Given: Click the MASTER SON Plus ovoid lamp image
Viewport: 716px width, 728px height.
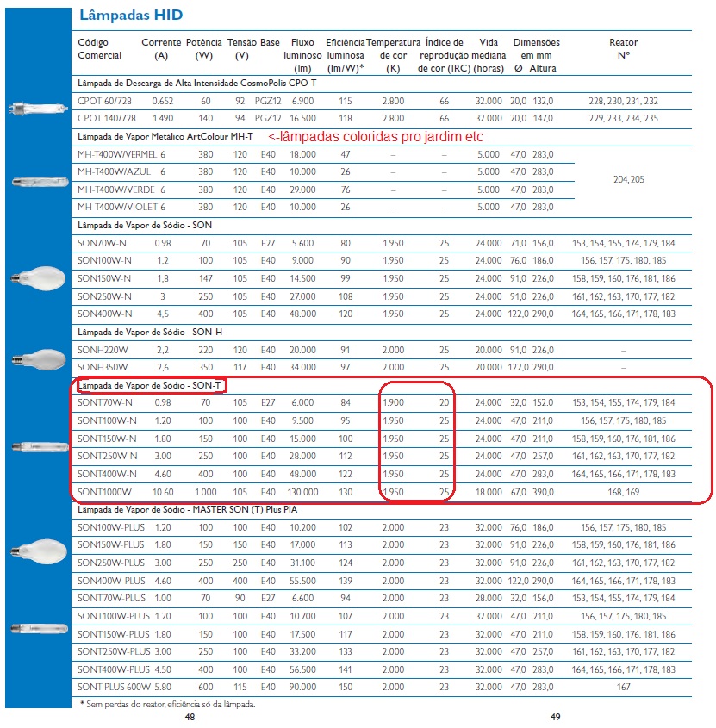Looking at the screenshot, I should point(39,551).
